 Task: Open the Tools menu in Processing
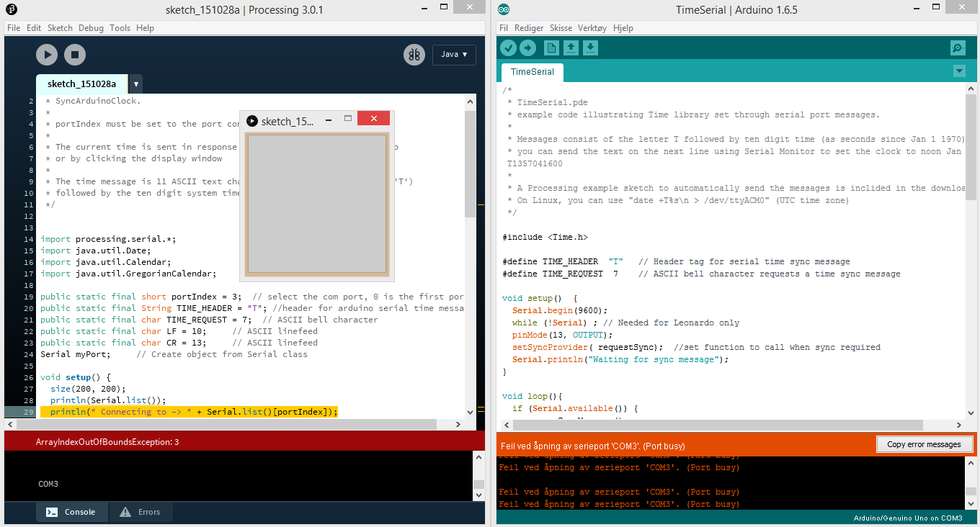120,28
